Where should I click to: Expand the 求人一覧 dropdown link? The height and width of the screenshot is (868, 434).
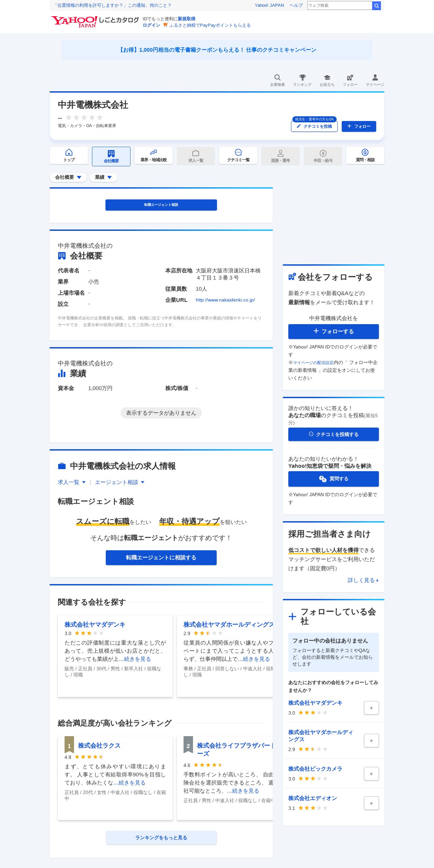point(72,482)
